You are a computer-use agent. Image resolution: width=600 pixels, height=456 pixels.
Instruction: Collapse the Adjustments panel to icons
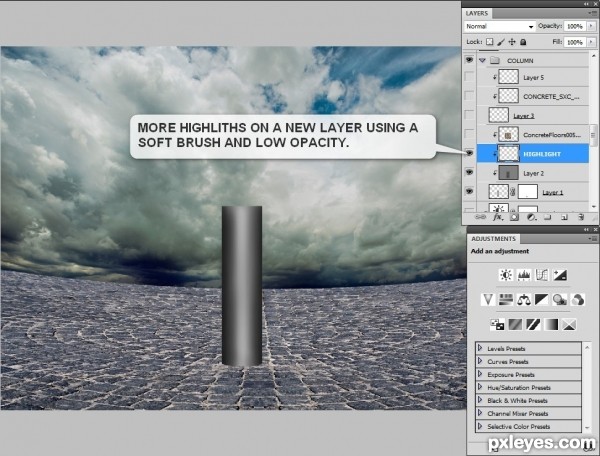pyautogui.click(x=587, y=230)
